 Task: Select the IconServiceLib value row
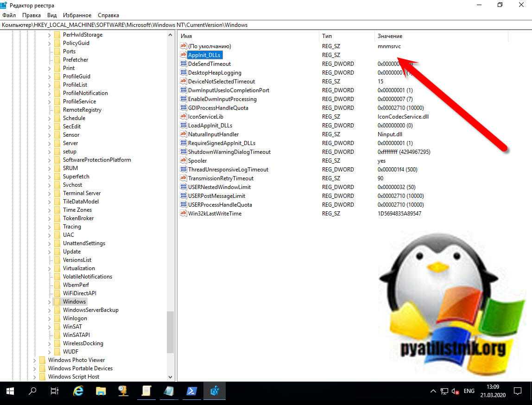click(205, 117)
